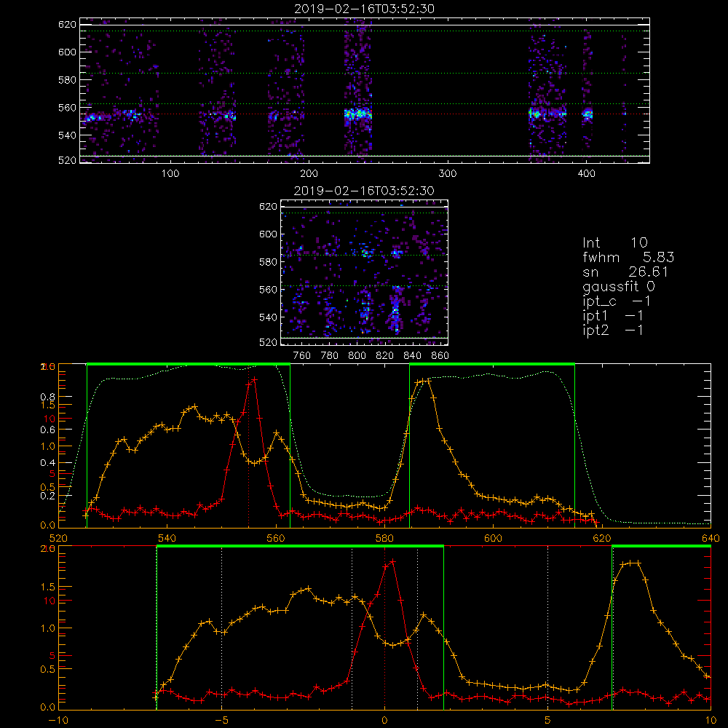Viewport: 728px width, 728px height.
Task: Click the white 0.6 y-axis label
Action: click(x=47, y=430)
